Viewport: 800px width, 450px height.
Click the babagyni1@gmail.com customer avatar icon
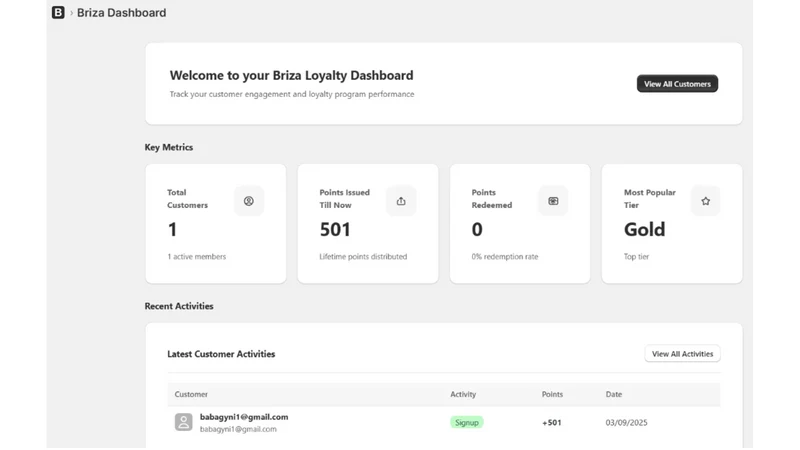[x=184, y=422]
